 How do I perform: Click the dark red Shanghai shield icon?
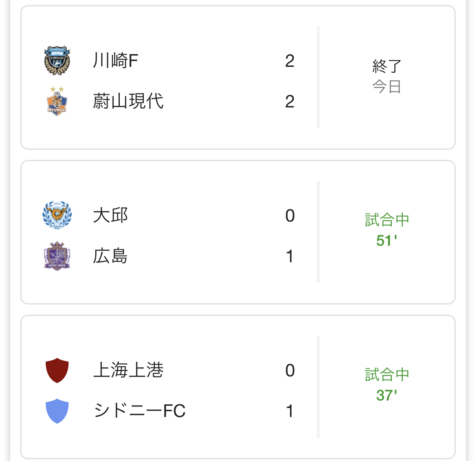57,370
